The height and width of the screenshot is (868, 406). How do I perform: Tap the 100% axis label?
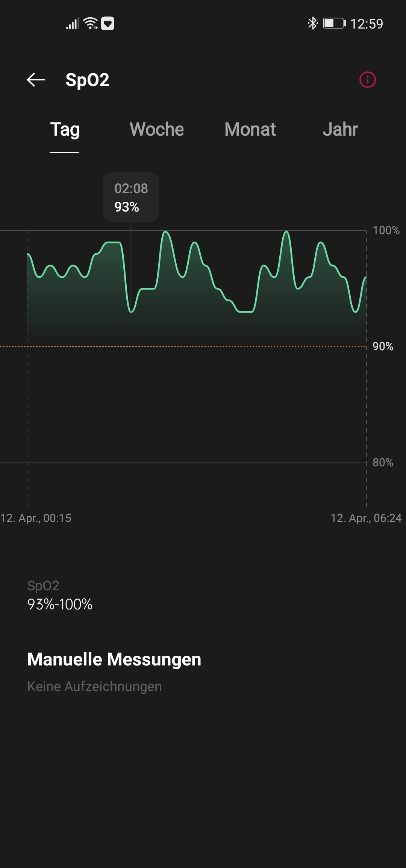pos(386,230)
